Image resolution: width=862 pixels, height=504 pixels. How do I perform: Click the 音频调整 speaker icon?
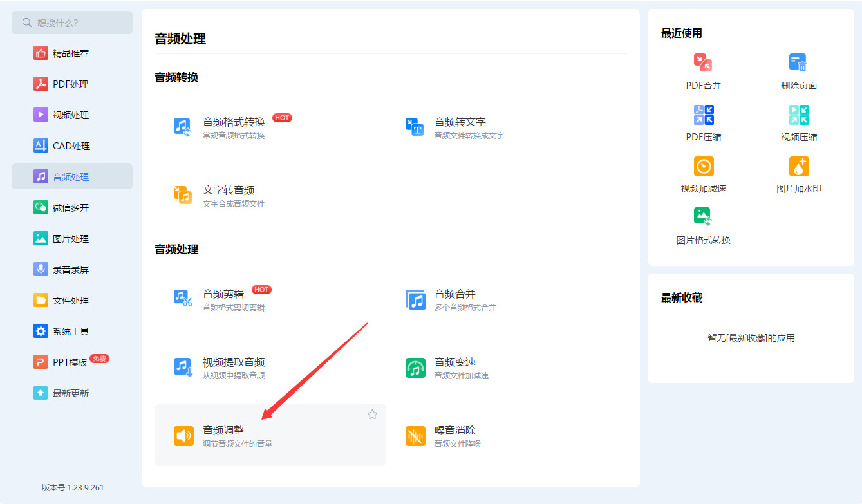[183, 436]
